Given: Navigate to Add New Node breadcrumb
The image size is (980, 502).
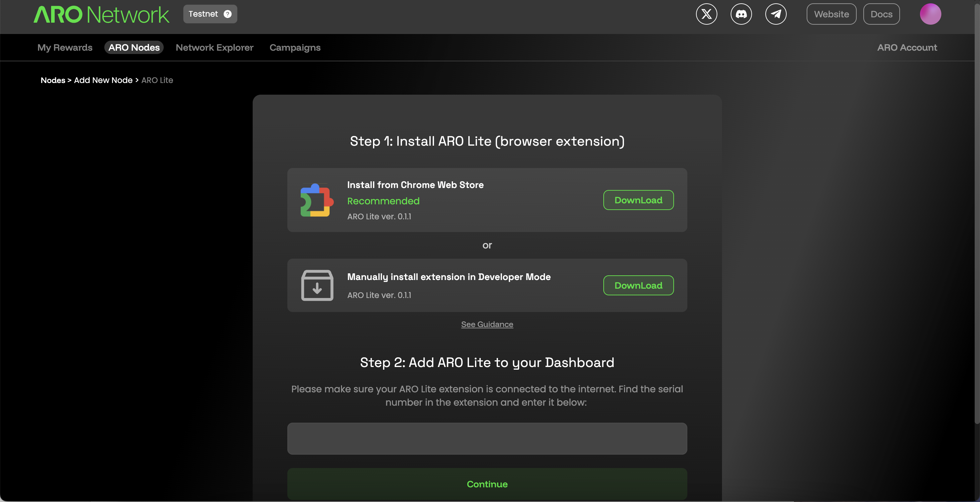Looking at the screenshot, I should (103, 80).
